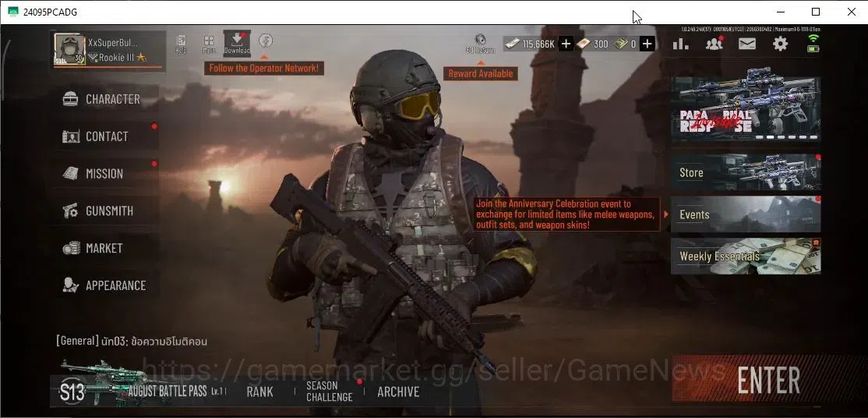Open the Events banner
The image size is (868, 418).
(x=746, y=214)
